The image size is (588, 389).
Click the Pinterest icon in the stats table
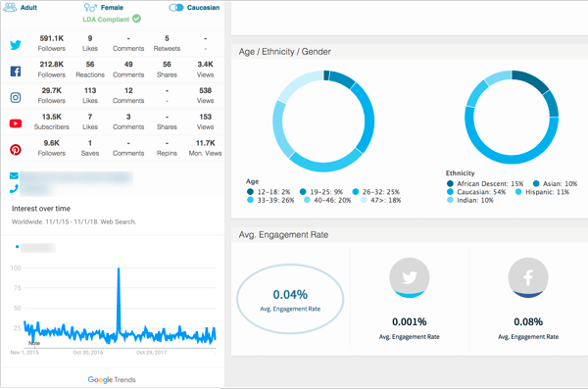pyautogui.click(x=16, y=150)
